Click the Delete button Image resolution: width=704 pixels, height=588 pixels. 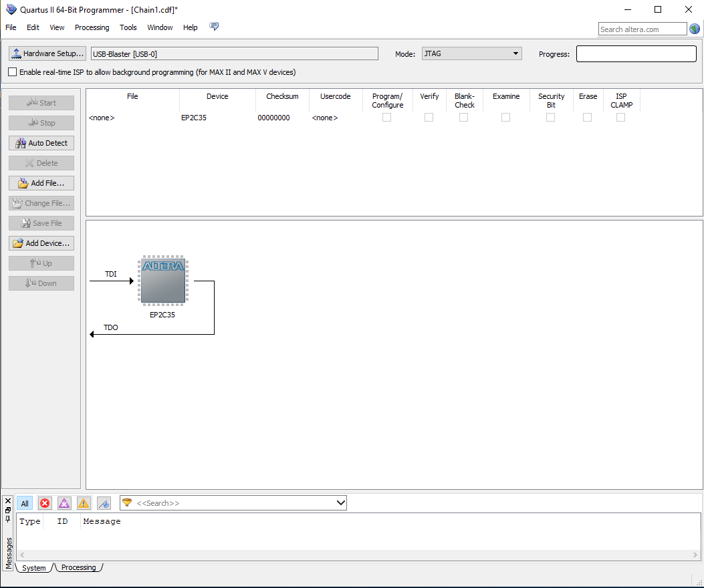[x=41, y=163]
